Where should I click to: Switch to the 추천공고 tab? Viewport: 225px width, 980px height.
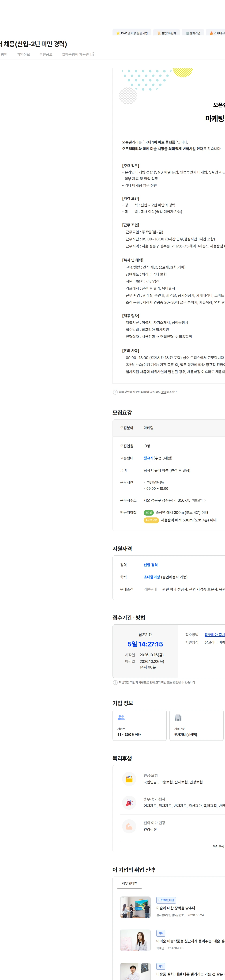click(46, 54)
